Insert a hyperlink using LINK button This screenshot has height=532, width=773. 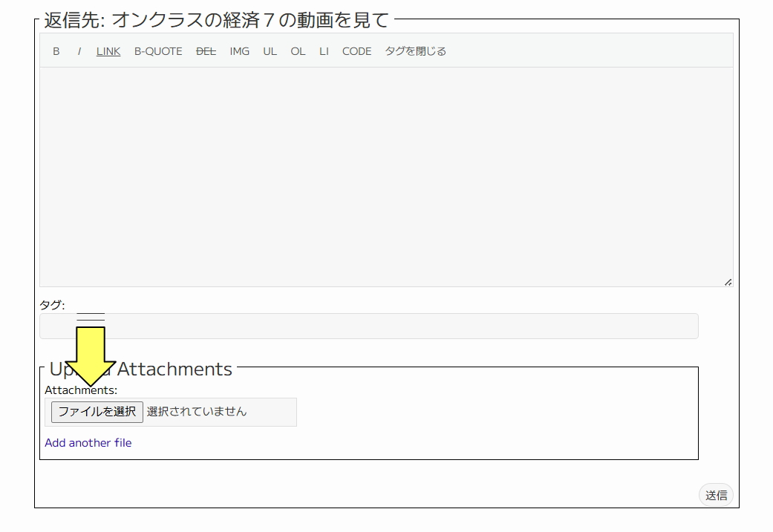pos(108,51)
